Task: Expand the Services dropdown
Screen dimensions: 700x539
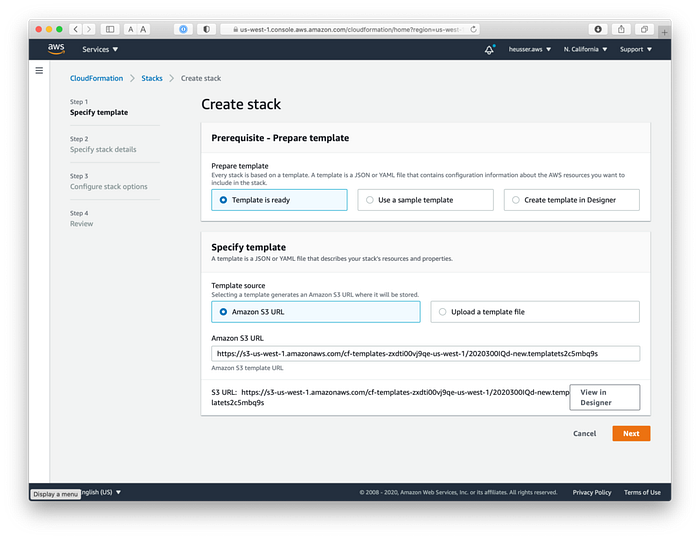Action: 100,50
